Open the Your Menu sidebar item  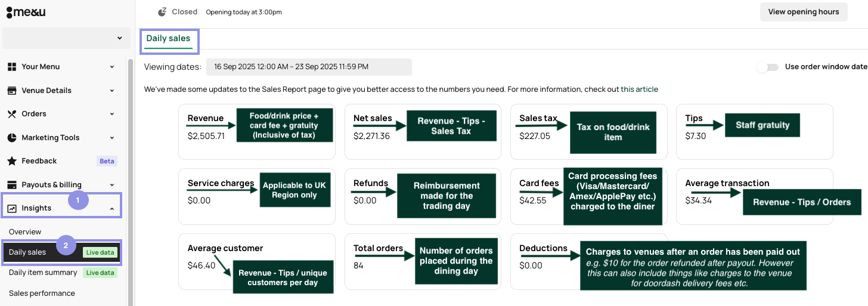63,67
